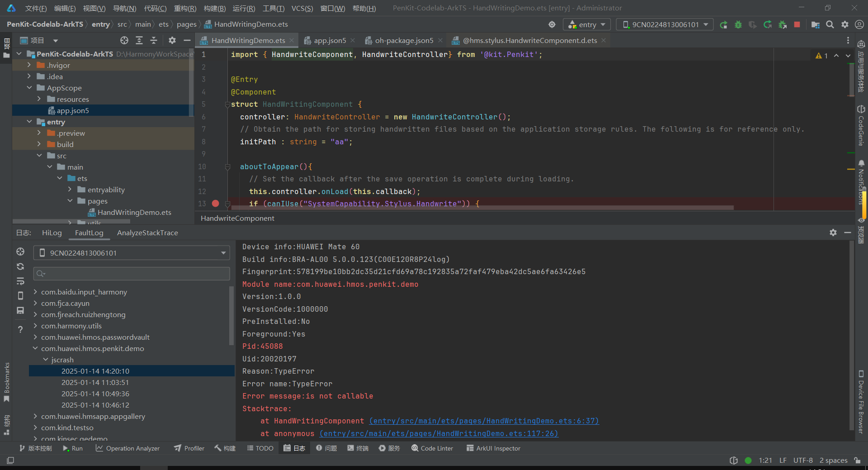Image resolution: width=868 pixels, height=470 pixels.
Task: Open project panel options gear
Action: coord(172,40)
